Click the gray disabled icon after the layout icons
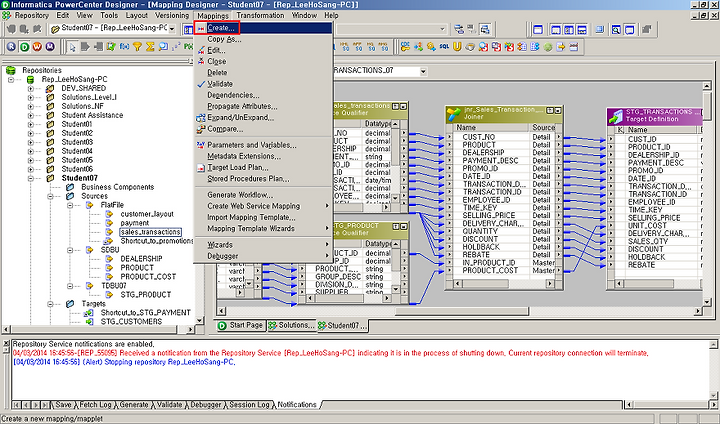The image size is (720, 424). tap(647, 30)
